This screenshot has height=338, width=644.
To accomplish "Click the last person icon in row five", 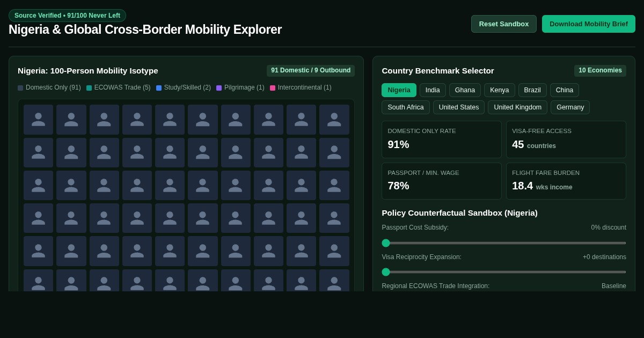I will click(x=334, y=251).
